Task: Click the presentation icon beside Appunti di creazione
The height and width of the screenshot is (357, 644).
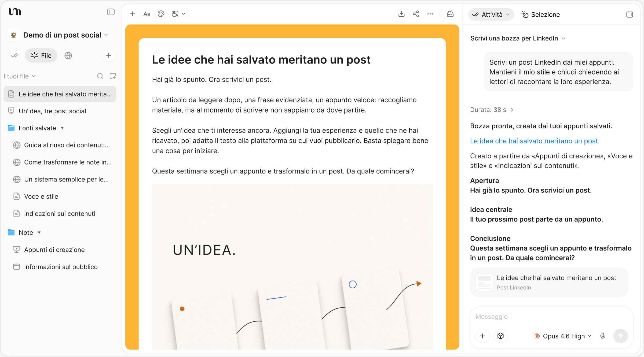Action: 17,250
